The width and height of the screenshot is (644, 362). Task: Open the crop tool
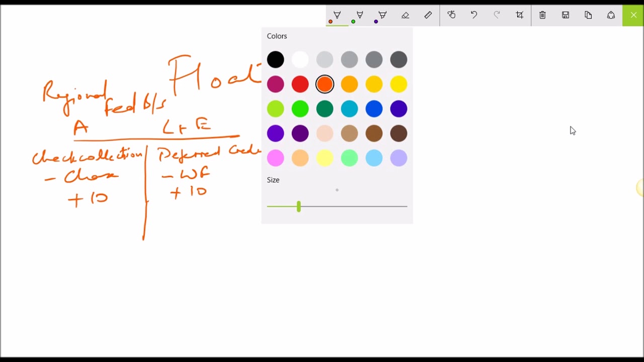(x=520, y=16)
